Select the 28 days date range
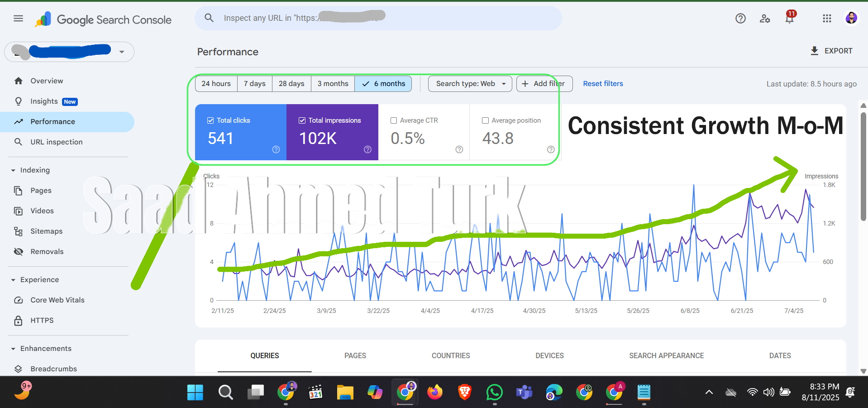868x408 pixels. [x=291, y=84]
